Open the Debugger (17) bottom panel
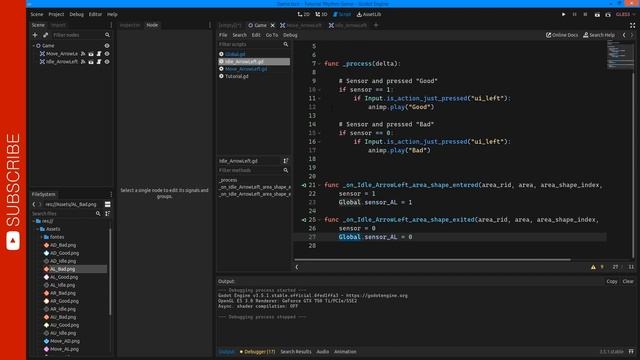Screen dimensions: 640x360 [x=258, y=351]
